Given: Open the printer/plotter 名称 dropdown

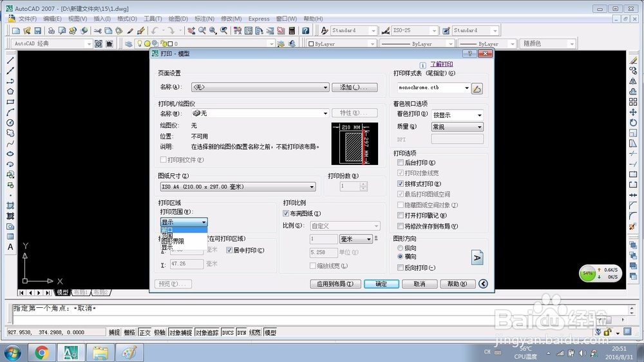Looking at the screenshot, I should point(260,113).
